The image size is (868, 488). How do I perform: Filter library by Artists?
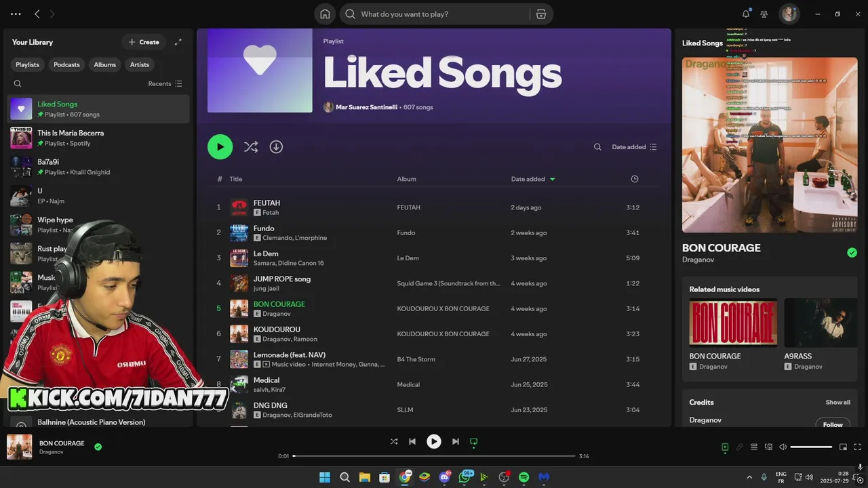[x=140, y=64]
